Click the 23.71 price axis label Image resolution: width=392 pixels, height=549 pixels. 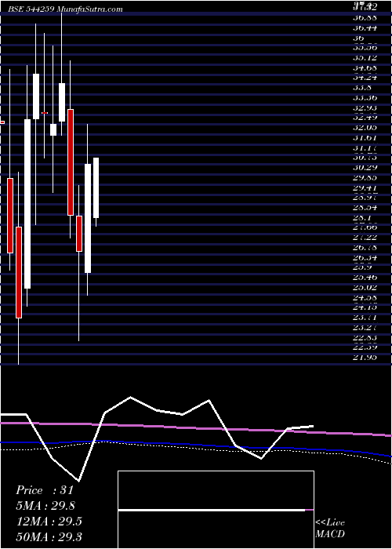point(365,318)
